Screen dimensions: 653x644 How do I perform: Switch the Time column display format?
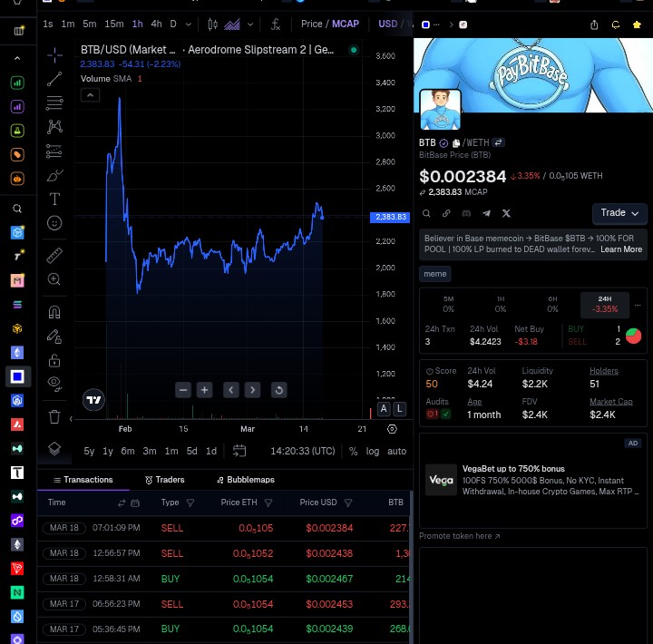click(x=122, y=503)
